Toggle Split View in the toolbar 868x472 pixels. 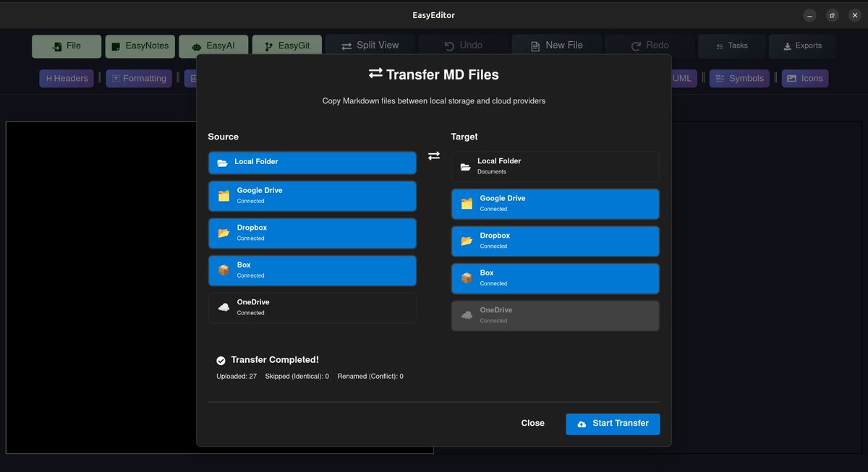370,46
